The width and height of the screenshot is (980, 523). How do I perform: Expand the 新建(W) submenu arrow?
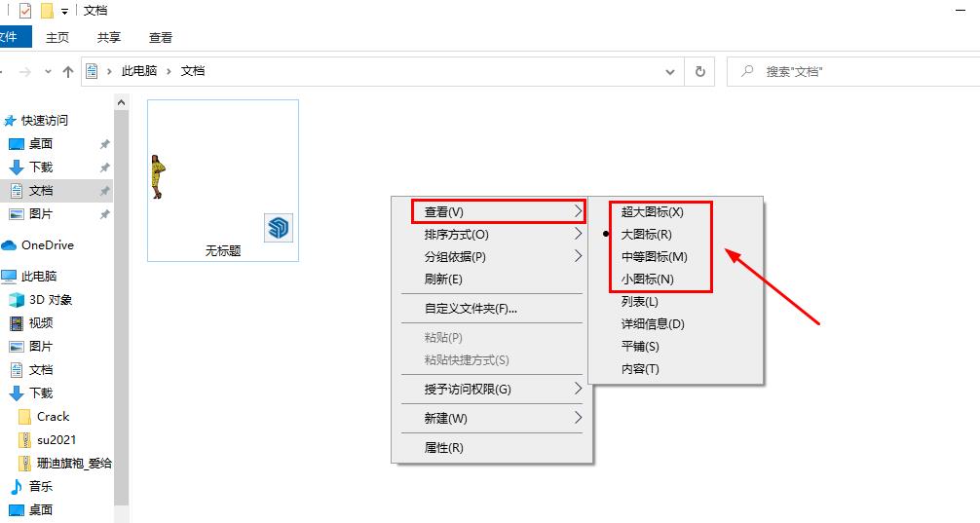578,418
